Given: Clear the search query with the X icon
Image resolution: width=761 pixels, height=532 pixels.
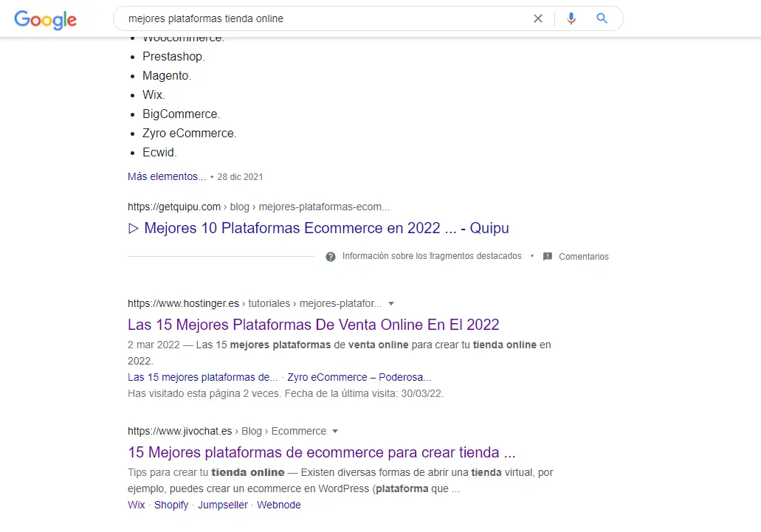Looking at the screenshot, I should (538, 18).
